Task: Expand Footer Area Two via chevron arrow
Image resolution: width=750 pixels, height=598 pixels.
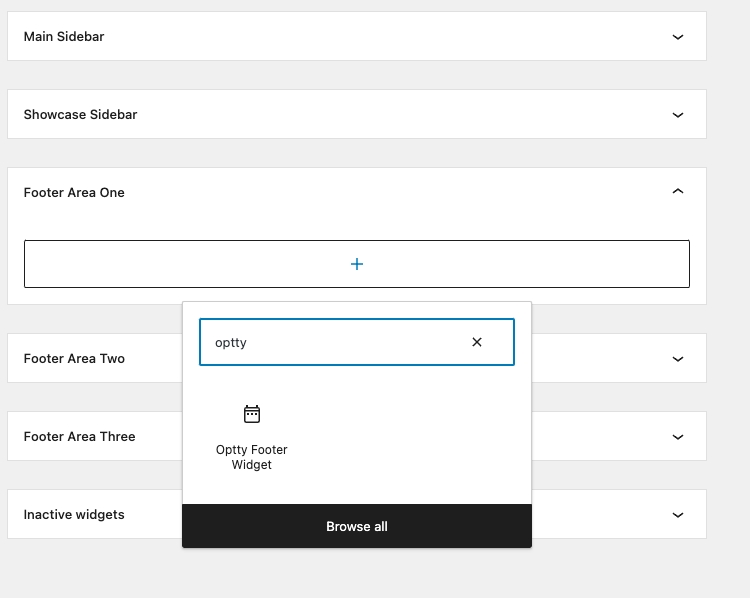Action: coord(678,359)
